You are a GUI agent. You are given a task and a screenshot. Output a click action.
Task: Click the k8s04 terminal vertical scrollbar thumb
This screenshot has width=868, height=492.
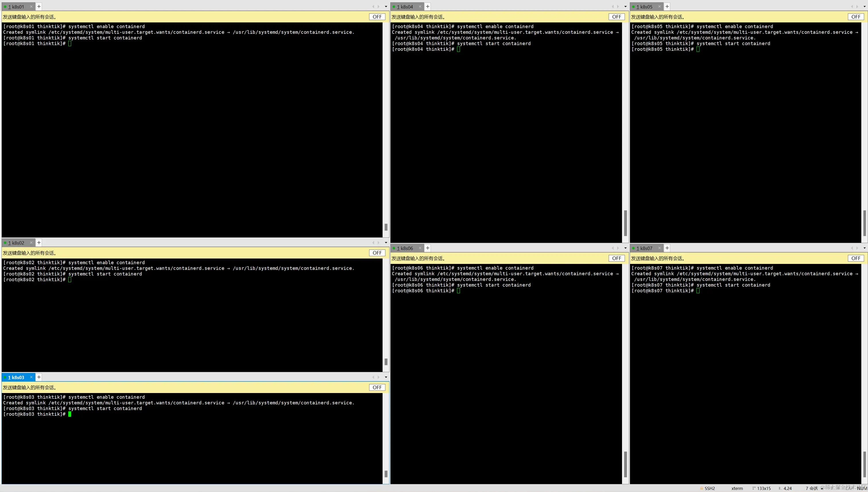point(625,223)
